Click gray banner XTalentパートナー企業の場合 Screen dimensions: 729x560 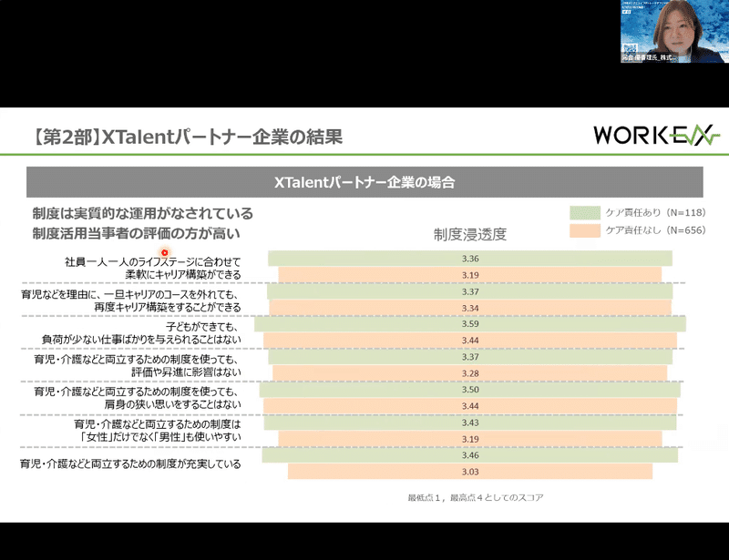pos(364,182)
